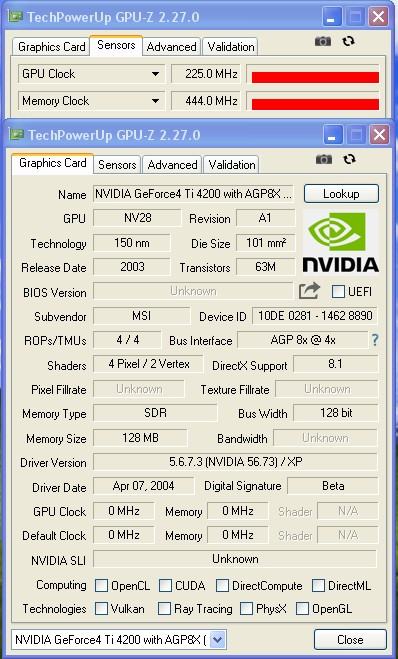The width and height of the screenshot is (398, 659).
Task: Open Validation tab in back window
Action: pos(231,47)
